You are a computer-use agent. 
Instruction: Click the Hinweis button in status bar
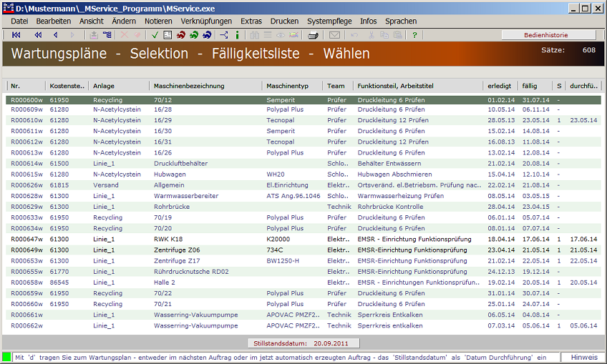point(583,356)
